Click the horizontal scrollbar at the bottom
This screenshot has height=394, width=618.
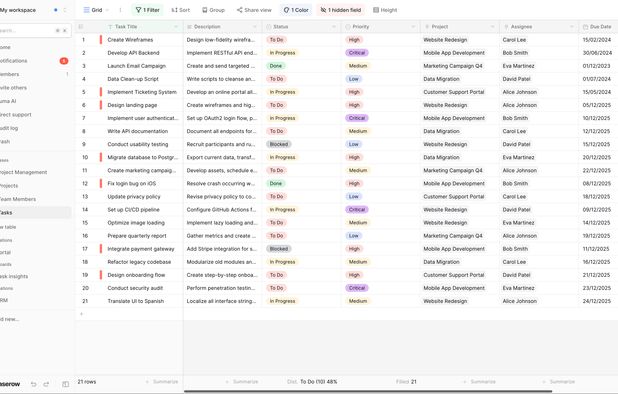368,392
